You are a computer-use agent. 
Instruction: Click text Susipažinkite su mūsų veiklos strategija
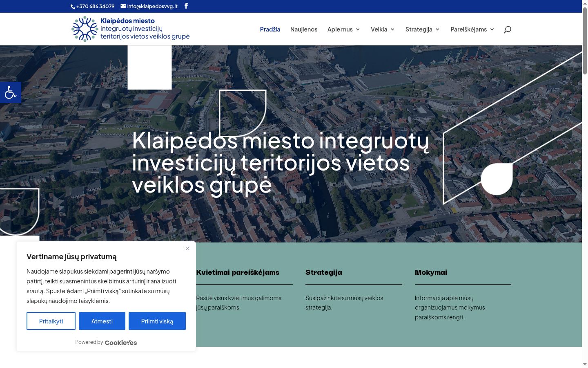click(344, 303)
